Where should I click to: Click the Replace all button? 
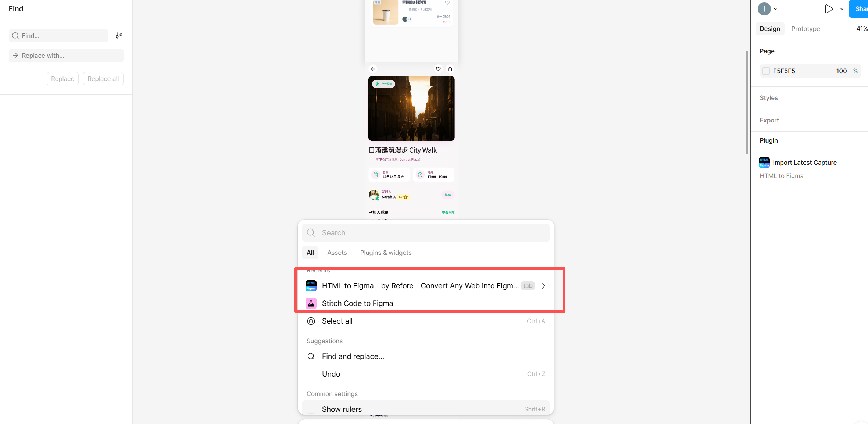(103, 79)
